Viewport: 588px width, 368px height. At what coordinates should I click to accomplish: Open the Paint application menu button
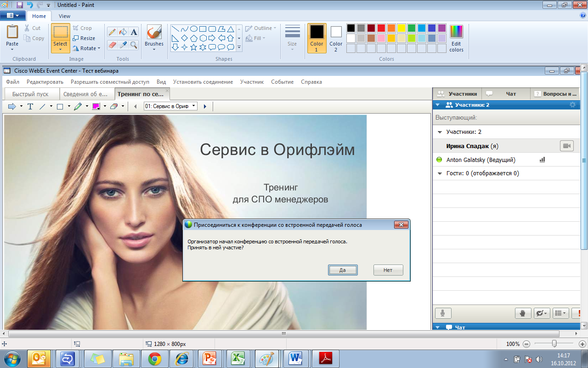coord(13,16)
